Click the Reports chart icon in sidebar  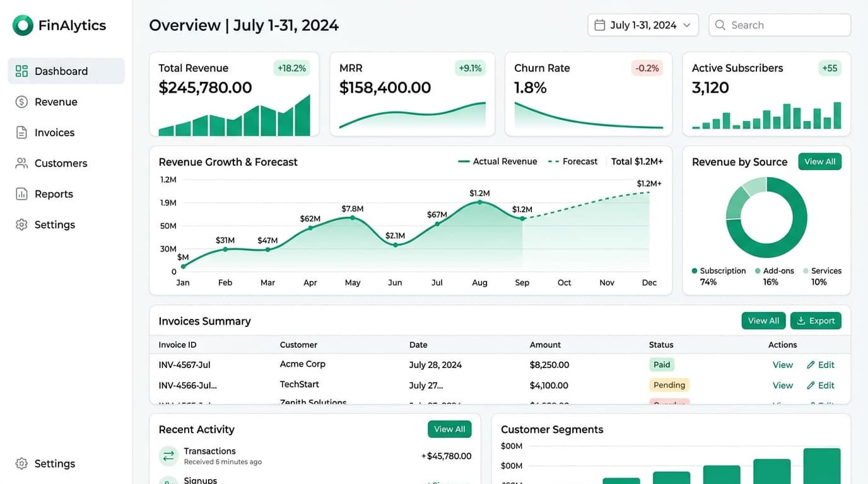[x=21, y=194]
